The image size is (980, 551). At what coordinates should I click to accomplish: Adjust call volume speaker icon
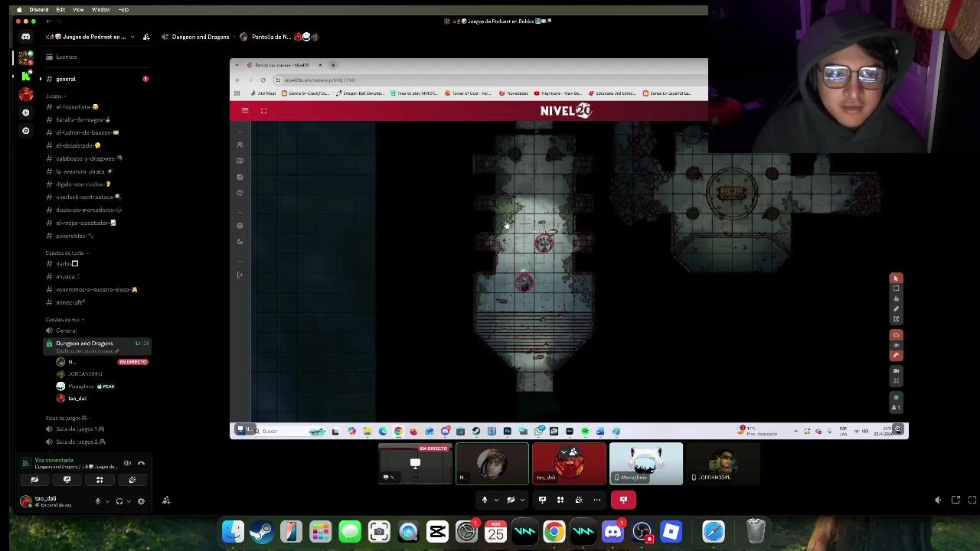click(938, 500)
